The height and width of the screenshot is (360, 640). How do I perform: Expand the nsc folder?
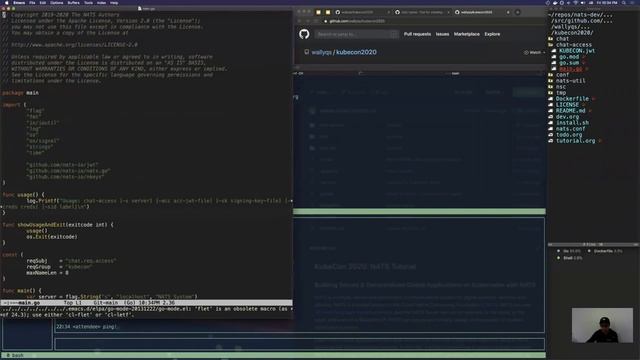coord(560,87)
